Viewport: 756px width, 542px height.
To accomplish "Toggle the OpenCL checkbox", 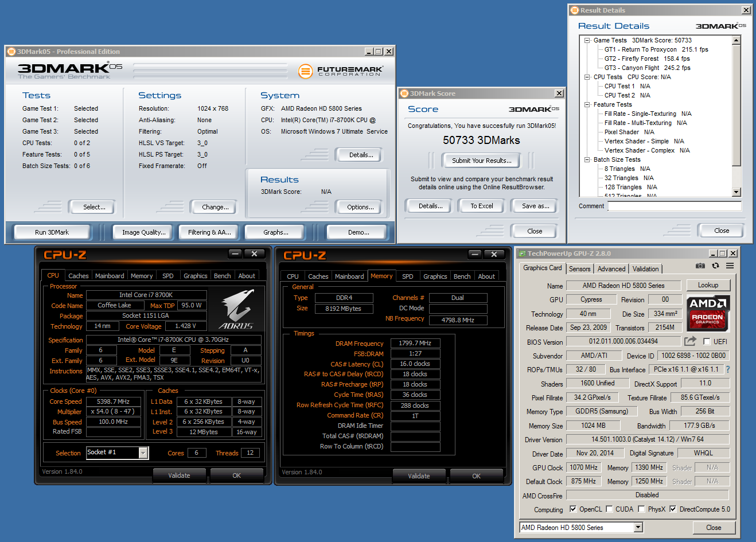I will (x=573, y=509).
